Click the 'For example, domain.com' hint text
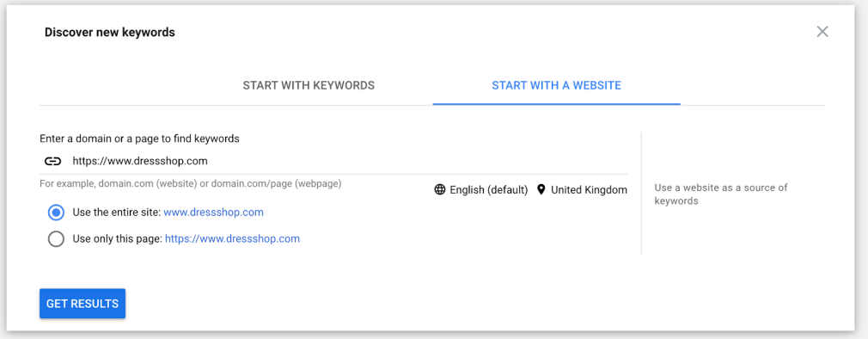 [191, 183]
